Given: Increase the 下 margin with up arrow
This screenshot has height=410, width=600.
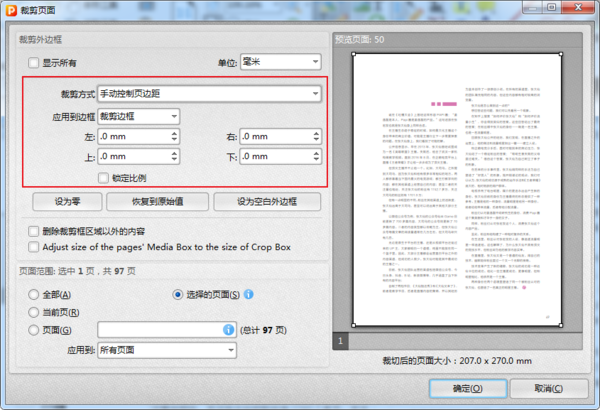Looking at the screenshot, I should click(x=316, y=153).
